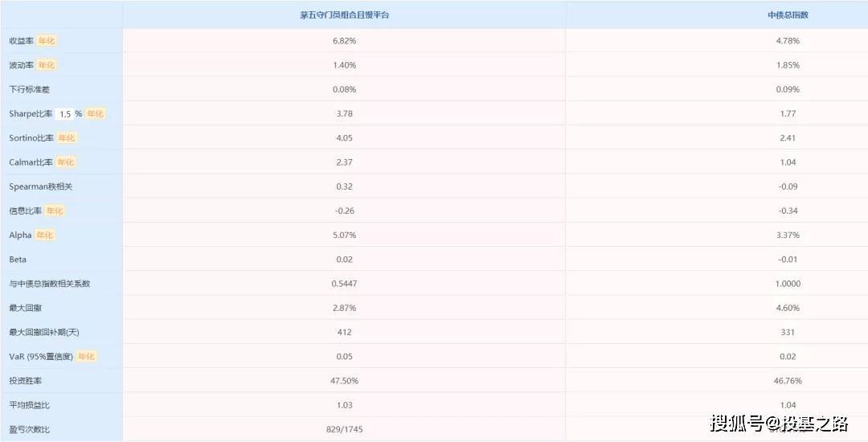
Task: Click the 年化 badge beside Calmar比率
Action: pyautogui.click(x=66, y=162)
